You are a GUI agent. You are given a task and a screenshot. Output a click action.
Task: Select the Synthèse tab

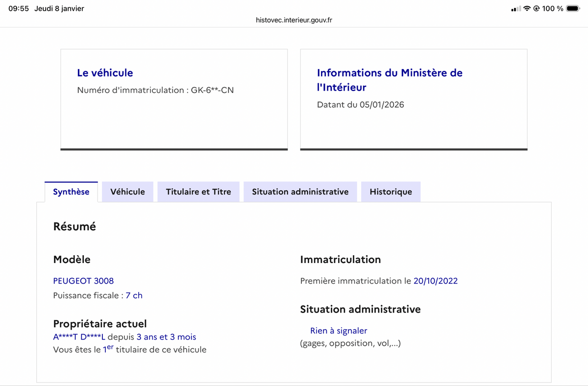click(71, 192)
